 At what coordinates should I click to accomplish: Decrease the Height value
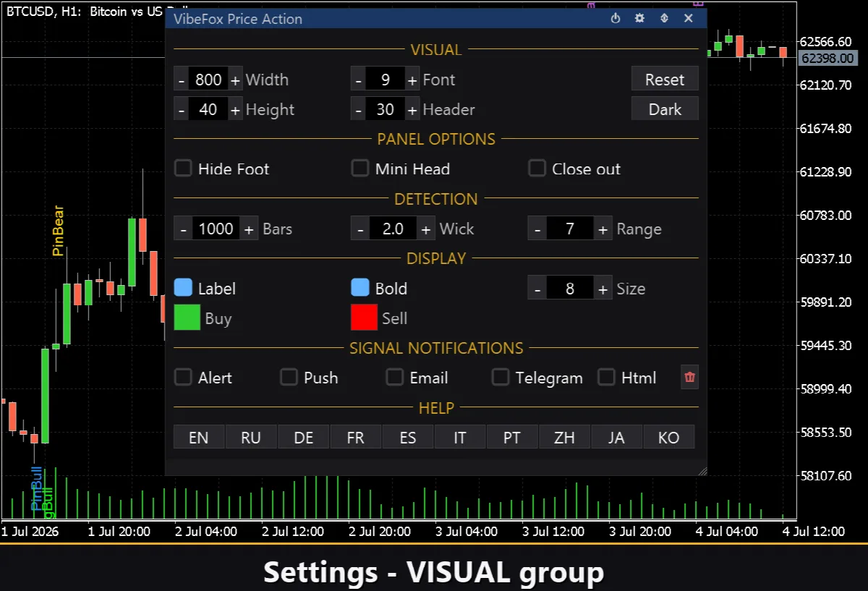pos(182,110)
